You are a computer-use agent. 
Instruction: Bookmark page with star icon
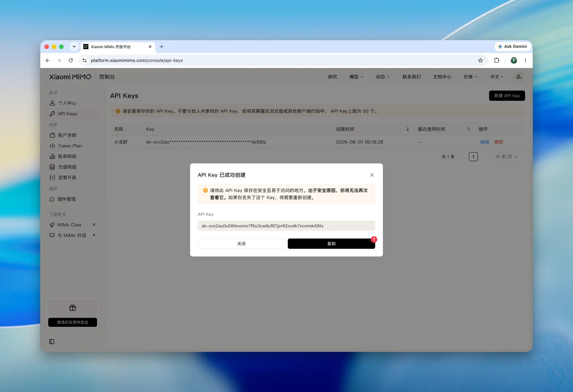pos(480,60)
